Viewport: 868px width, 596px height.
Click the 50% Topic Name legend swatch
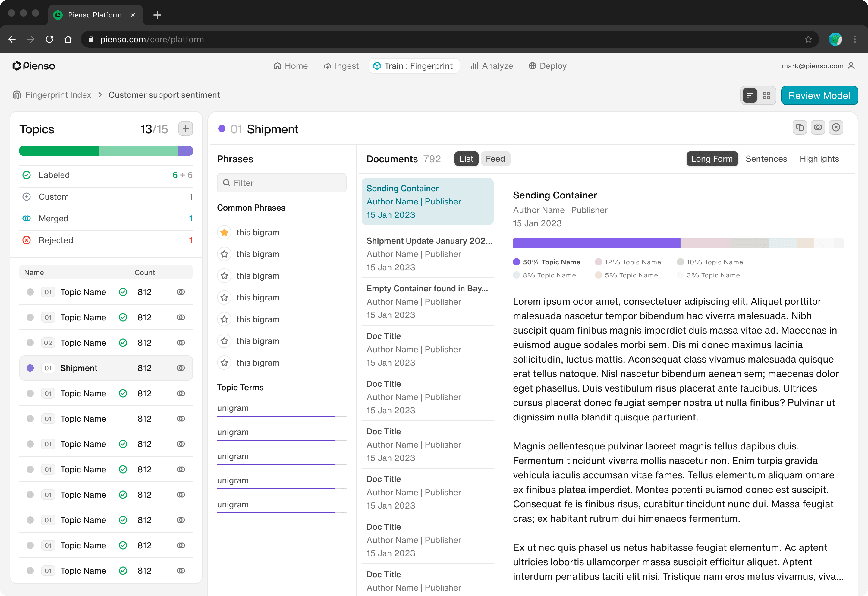point(517,262)
